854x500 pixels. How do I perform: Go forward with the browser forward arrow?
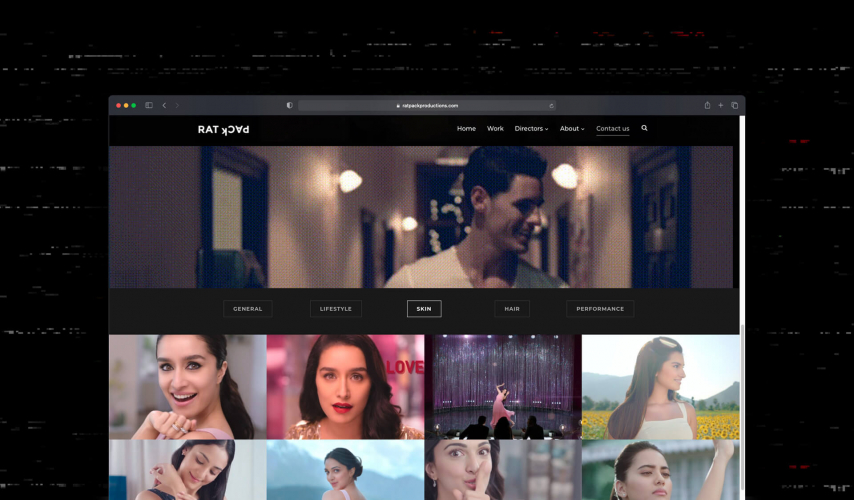[x=177, y=105]
